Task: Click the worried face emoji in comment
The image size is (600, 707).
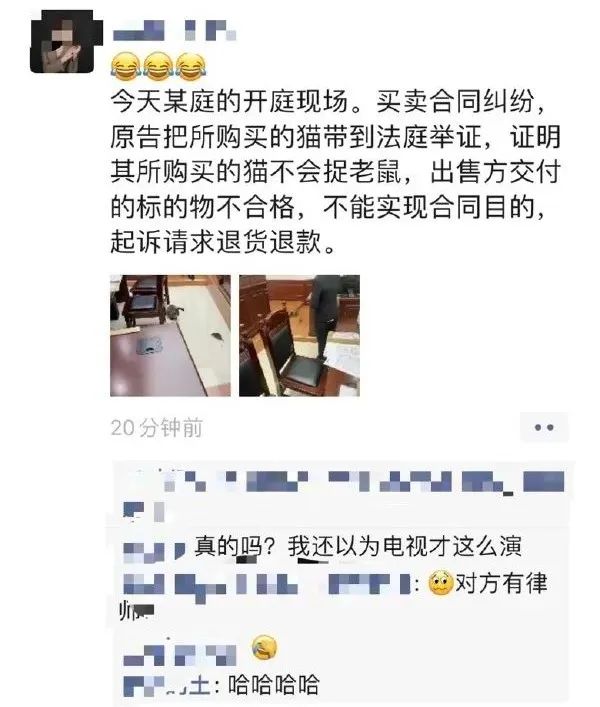Action: [440, 583]
